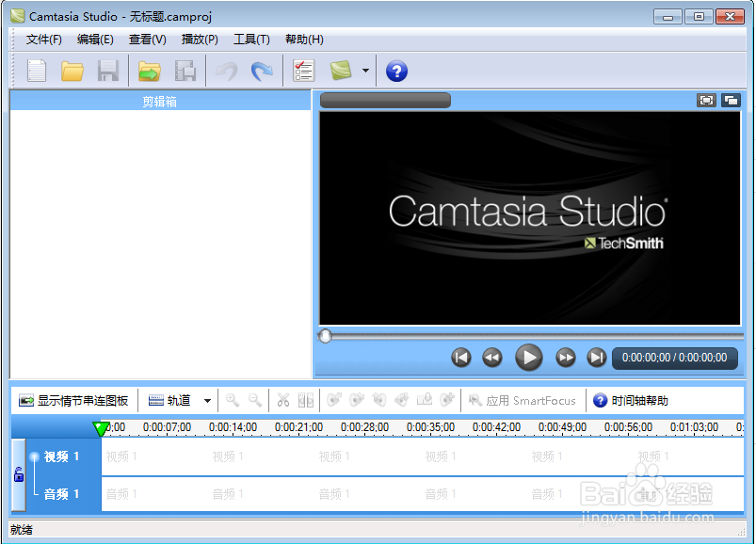
Task: Open 查看(V) menu
Action: (148, 40)
